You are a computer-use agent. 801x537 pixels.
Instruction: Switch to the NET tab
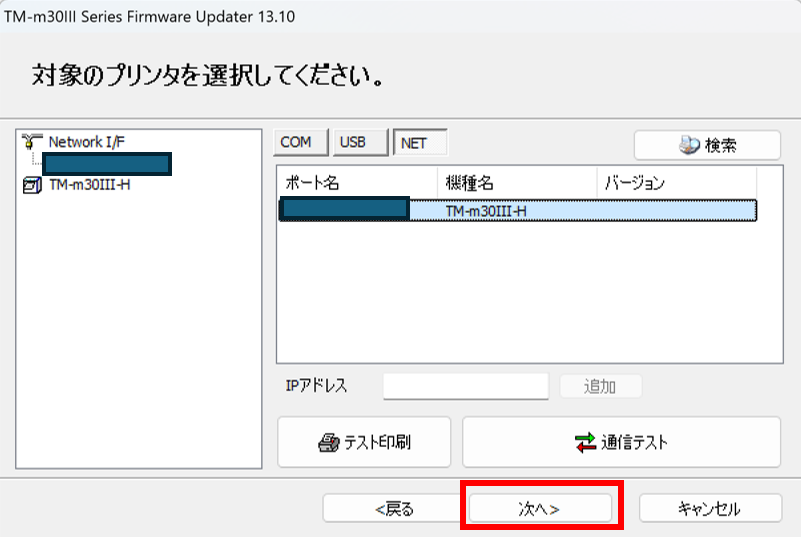420,143
